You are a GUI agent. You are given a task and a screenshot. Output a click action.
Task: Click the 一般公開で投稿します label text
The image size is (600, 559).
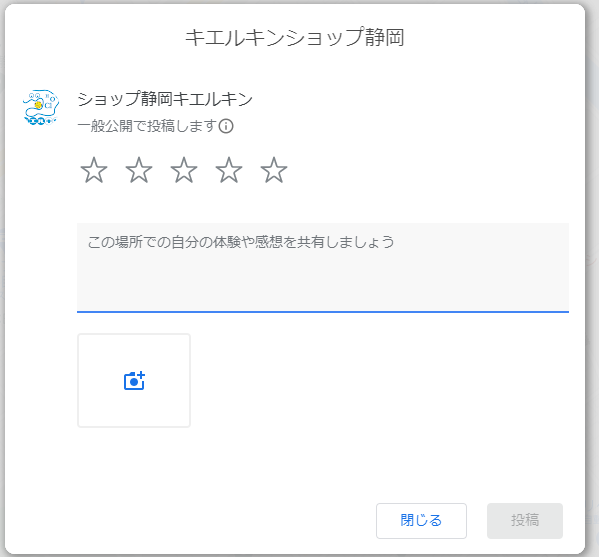pos(147,126)
